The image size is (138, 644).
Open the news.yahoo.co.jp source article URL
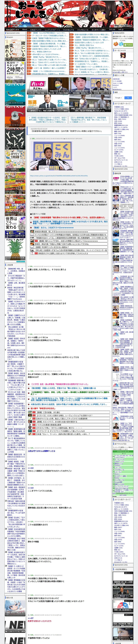59,176
